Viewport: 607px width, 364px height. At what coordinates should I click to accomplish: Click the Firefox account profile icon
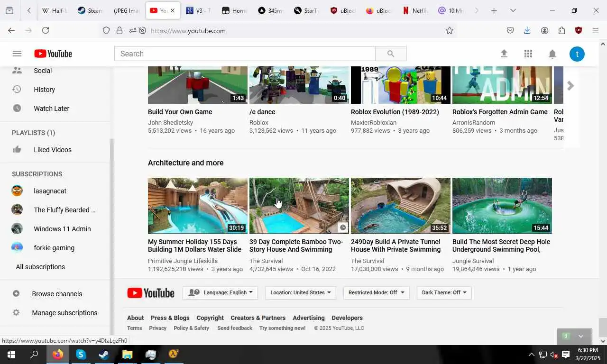click(x=544, y=30)
